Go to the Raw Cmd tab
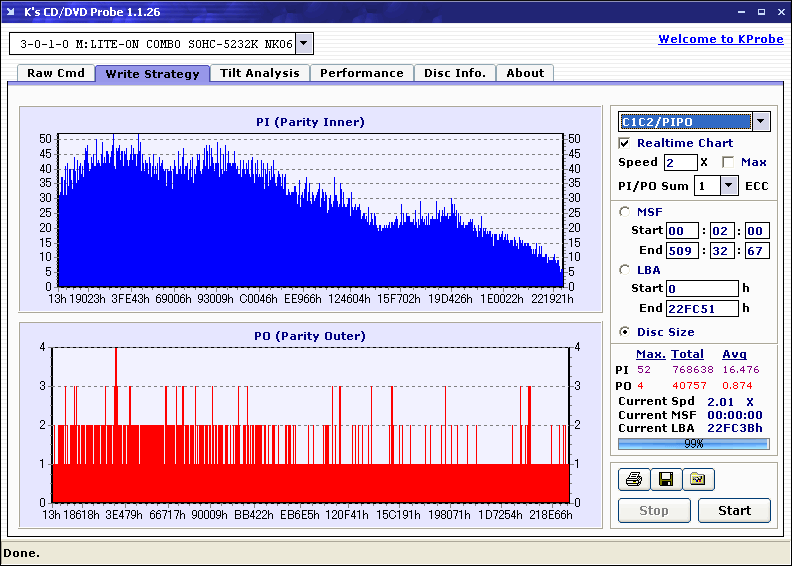The width and height of the screenshot is (792, 566). [56, 73]
